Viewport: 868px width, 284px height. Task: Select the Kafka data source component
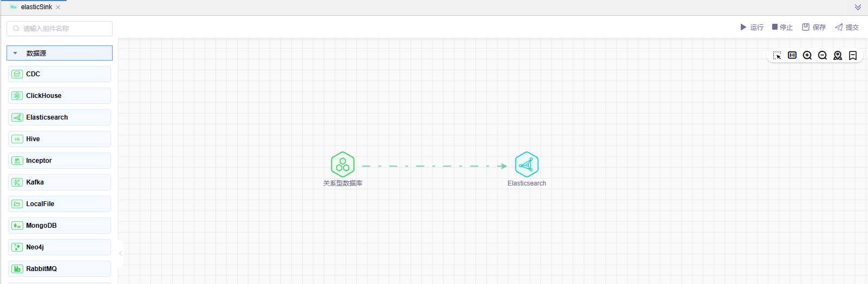coord(60,182)
